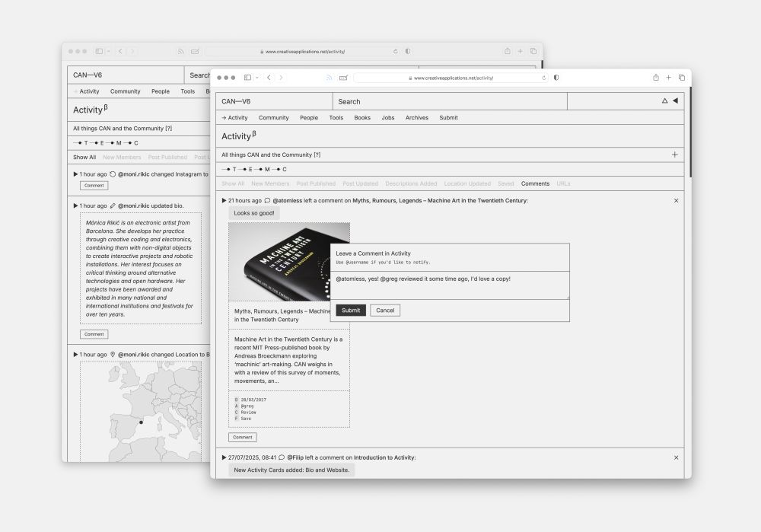
Task: Click Comment button under book card
Action: (243, 438)
